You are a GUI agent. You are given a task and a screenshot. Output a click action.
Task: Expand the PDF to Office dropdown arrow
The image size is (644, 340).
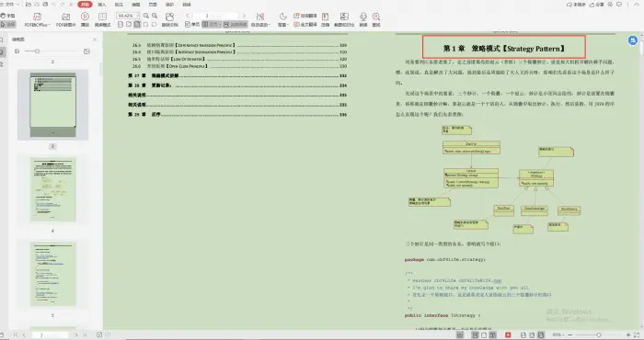(x=49, y=25)
